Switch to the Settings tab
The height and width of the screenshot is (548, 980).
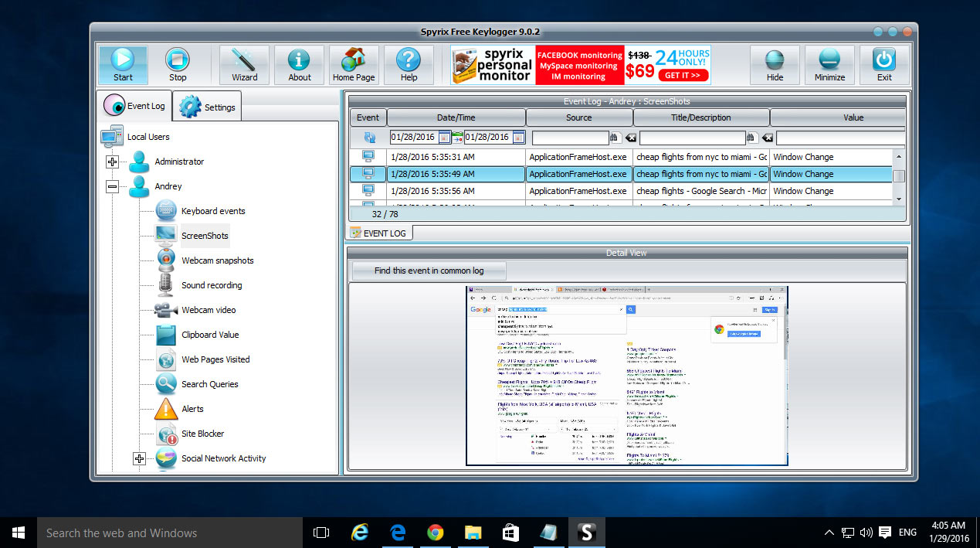point(207,107)
